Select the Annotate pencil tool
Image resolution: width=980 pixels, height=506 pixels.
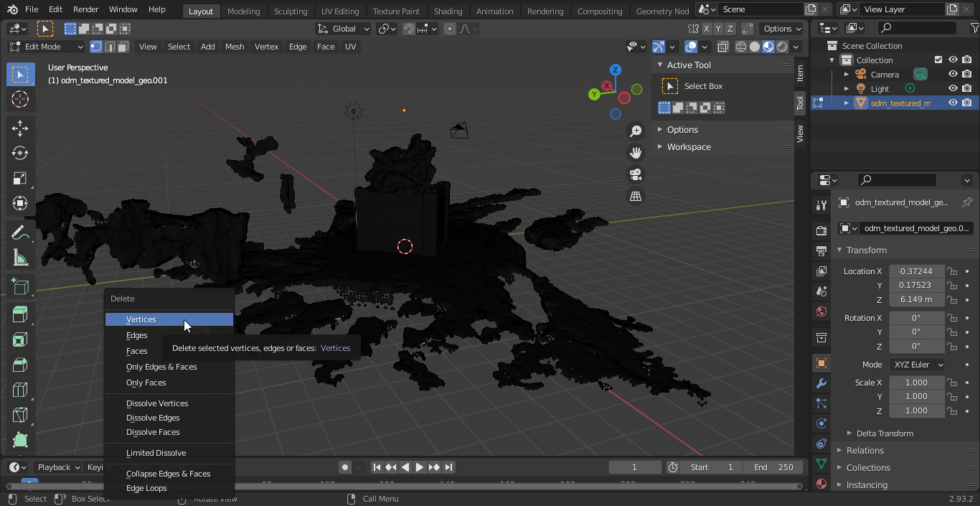(20, 233)
